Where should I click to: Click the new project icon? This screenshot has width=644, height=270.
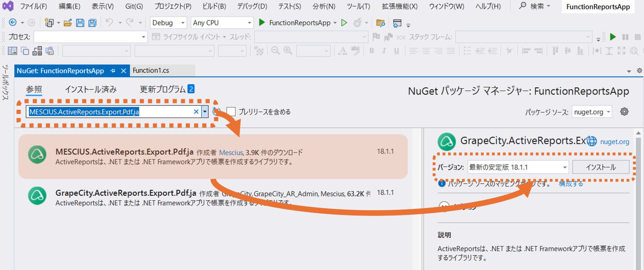(x=49, y=22)
